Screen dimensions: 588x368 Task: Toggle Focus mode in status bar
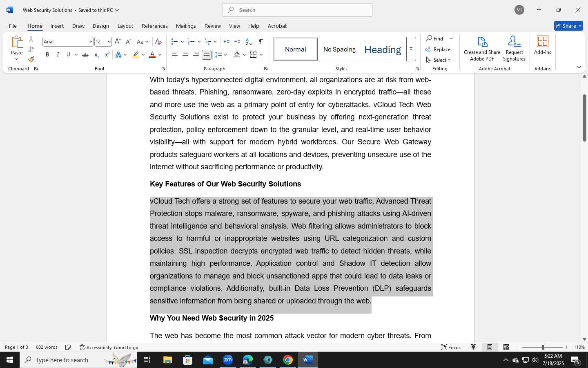click(451, 347)
